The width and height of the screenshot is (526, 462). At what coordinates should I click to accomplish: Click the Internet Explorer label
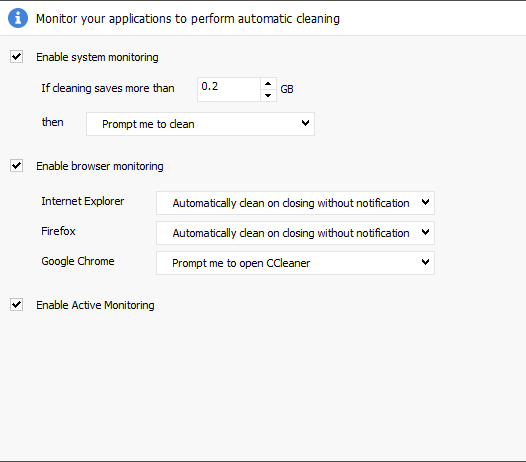83,201
